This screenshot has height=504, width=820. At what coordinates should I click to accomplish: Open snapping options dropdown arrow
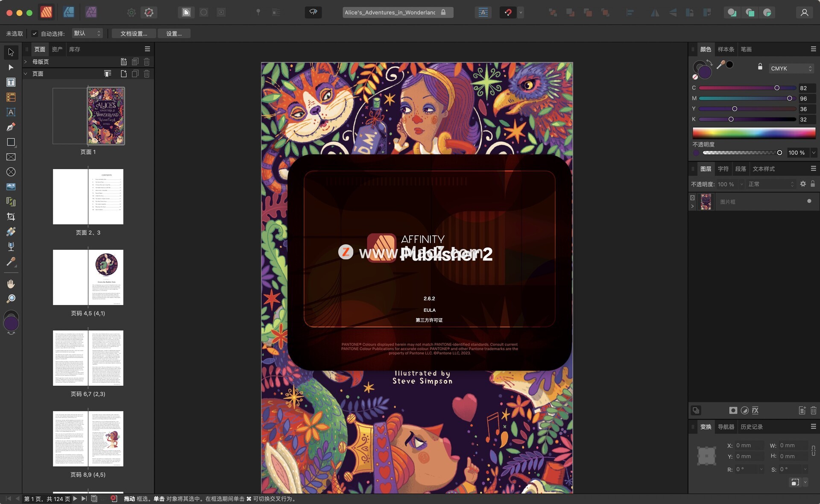(521, 12)
